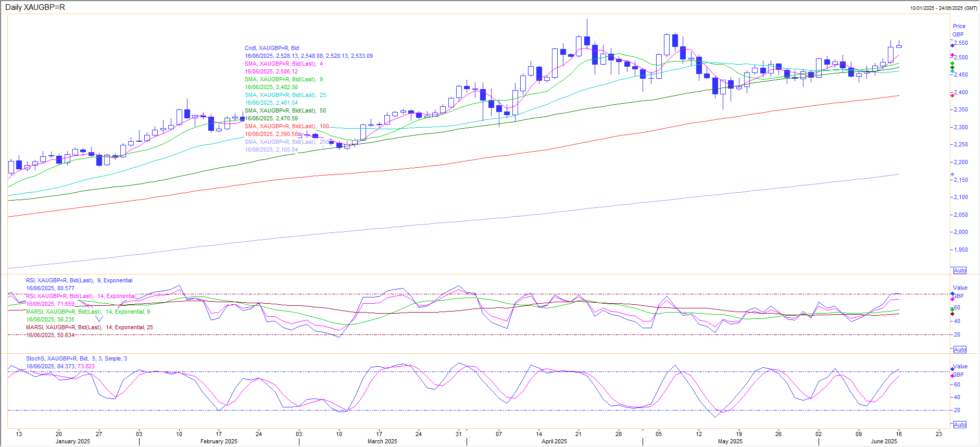The height and width of the screenshot is (447, 980).
Task: Select the dark green SMA 50 diamond axis marker
Action: point(952,68)
